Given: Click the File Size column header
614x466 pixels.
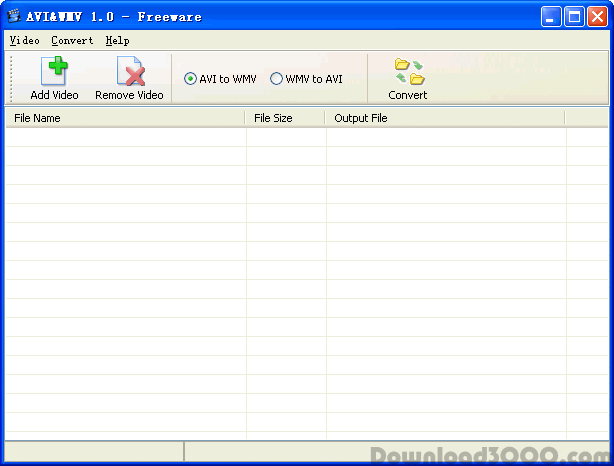Looking at the screenshot, I should [285, 118].
